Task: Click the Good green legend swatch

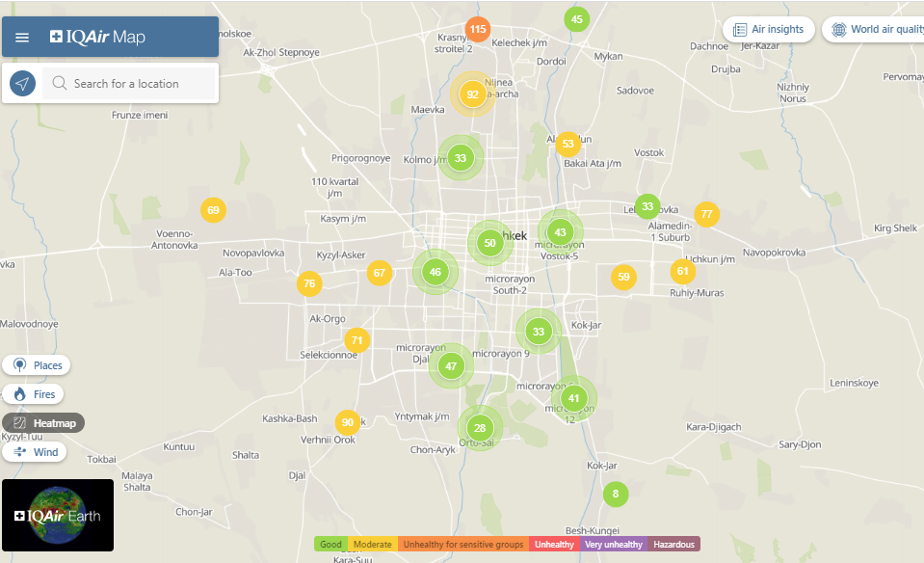Action: coord(330,545)
